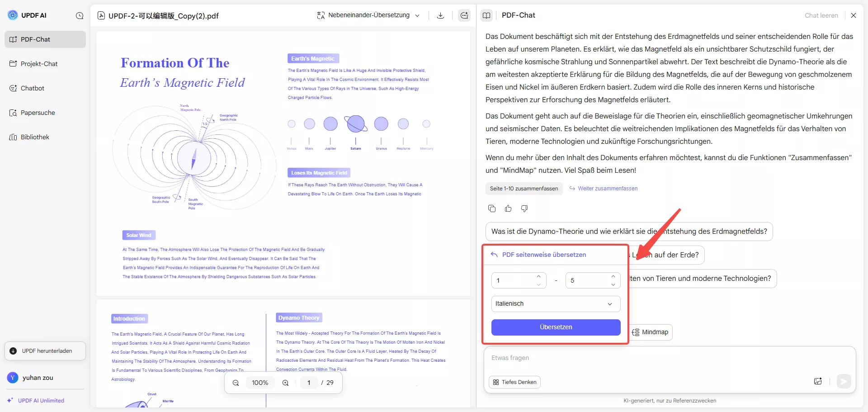Click the Dynamo Theory section label
Screen dimensions: 868x412
[299, 318]
